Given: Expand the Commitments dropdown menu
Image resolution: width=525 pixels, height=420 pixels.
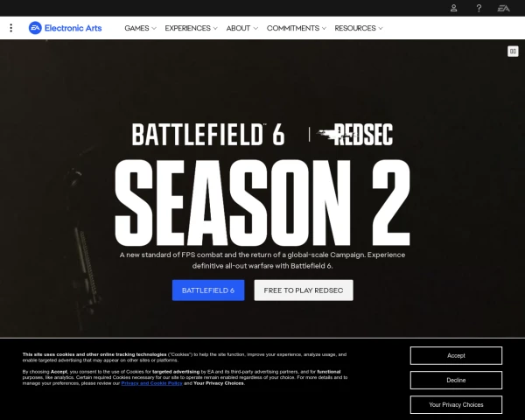Looking at the screenshot, I should point(297,28).
